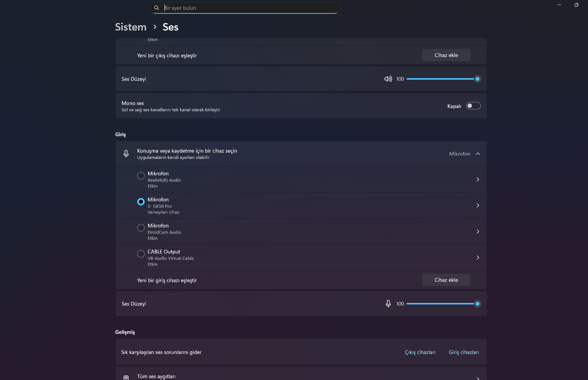Open Realtek(R) Audio microphone properties chevron
Image resolution: width=588 pixels, height=380 pixels.
pyautogui.click(x=478, y=179)
